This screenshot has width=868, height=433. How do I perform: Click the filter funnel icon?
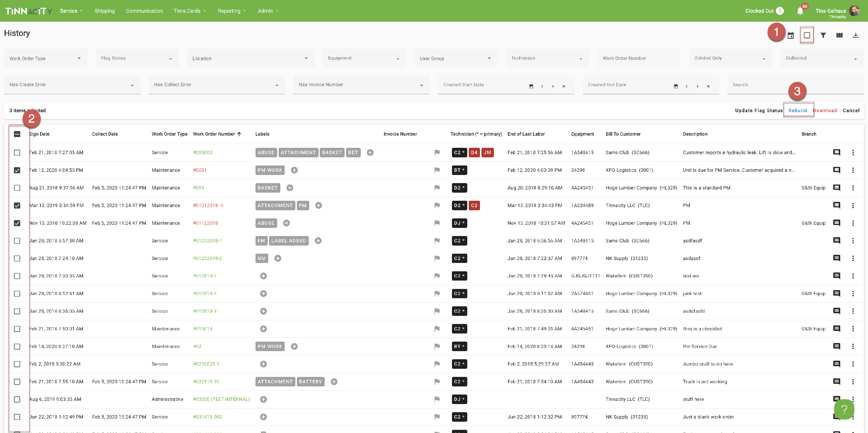click(x=823, y=35)
